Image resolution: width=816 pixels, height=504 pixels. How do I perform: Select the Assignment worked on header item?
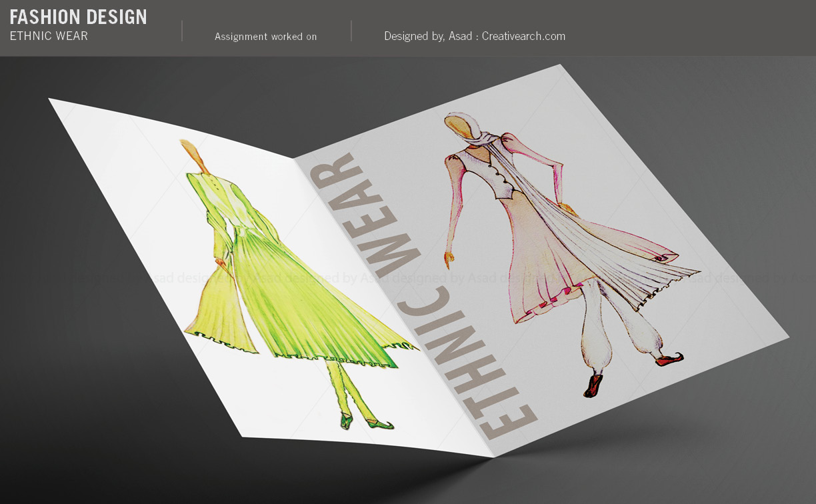tap(265, 37)
